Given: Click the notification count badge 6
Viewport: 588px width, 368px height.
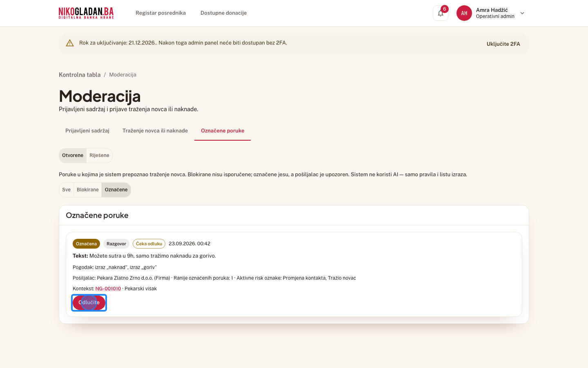Looking at the screenshot, I should pos(445,9).
